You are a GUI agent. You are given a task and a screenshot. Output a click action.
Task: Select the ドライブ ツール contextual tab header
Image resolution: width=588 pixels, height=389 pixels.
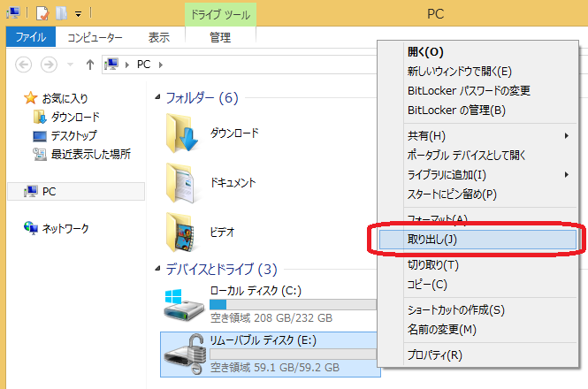220,15
